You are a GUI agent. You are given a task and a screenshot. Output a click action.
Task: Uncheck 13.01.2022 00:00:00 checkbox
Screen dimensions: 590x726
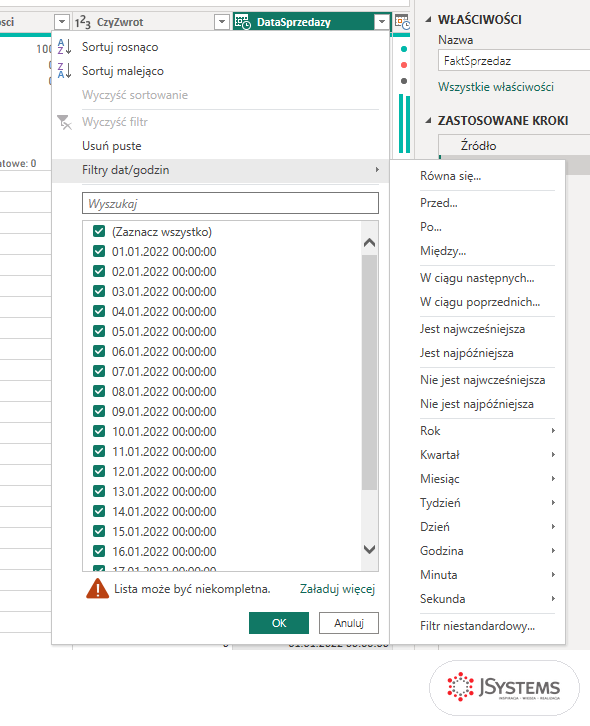coord(99,491)
